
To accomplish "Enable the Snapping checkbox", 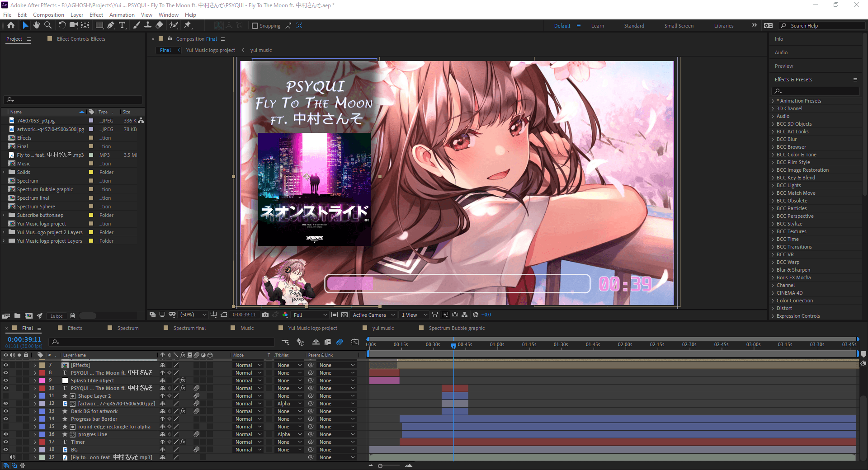I will coord(255,26).
